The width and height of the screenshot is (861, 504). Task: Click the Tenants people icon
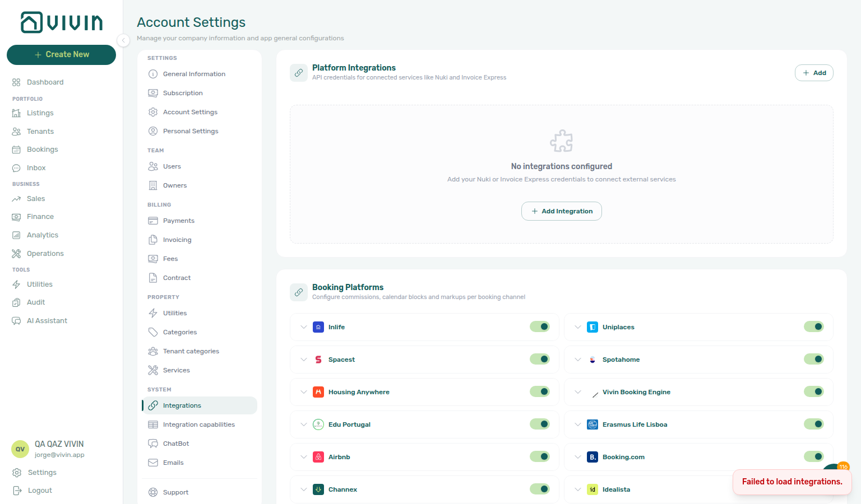coord(16,132)
